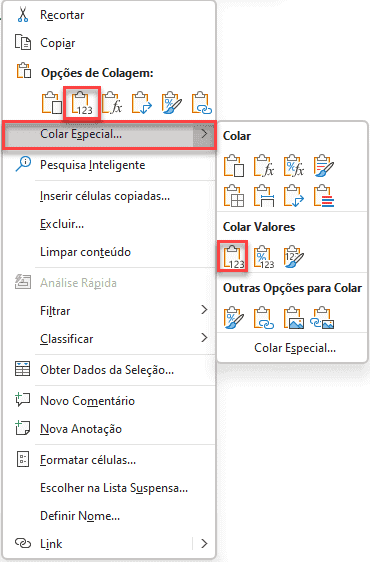Expand the Link submenu arrow
Screen dimensions: 370x562
(x=204, y=543)
